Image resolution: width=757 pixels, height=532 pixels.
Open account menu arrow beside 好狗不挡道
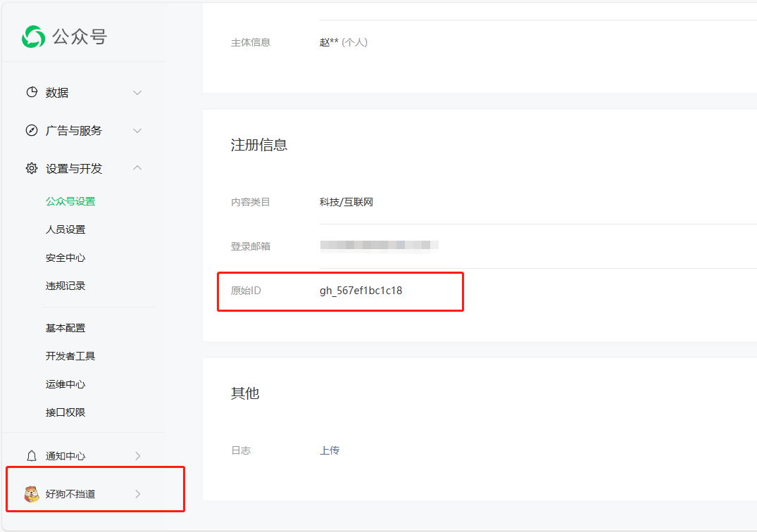(137, 494)
